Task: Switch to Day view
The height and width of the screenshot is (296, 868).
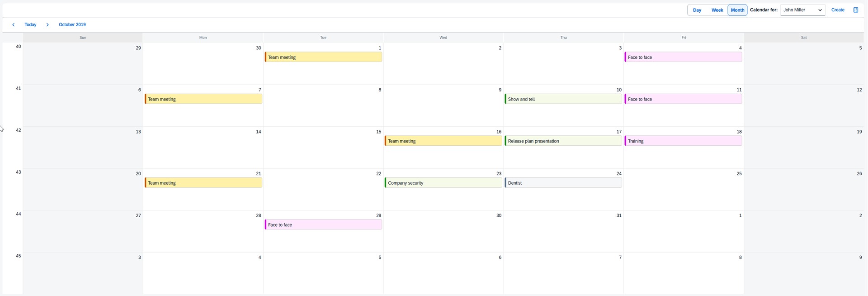Action: click(697, 10)
